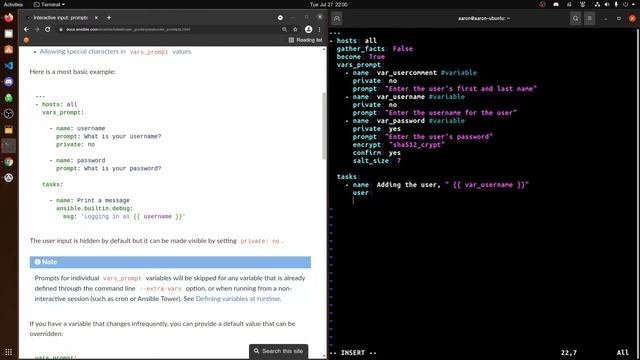This screenshot has width=640, height=360.
Task: Open a new terminal tab with the header button
Action: [x=337, y=18]
